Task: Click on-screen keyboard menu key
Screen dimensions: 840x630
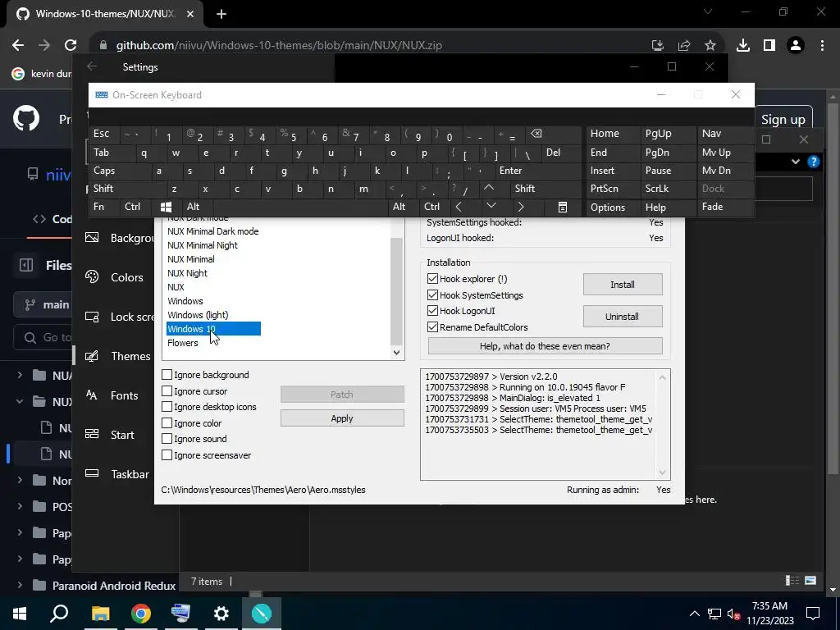Action: (x=563, y=207)
